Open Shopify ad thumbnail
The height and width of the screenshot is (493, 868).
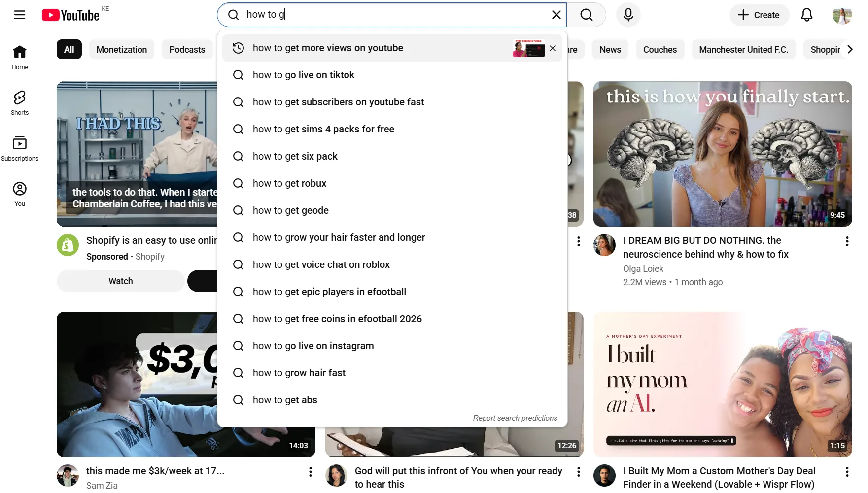pyautogui.click(x=137, y=154)
